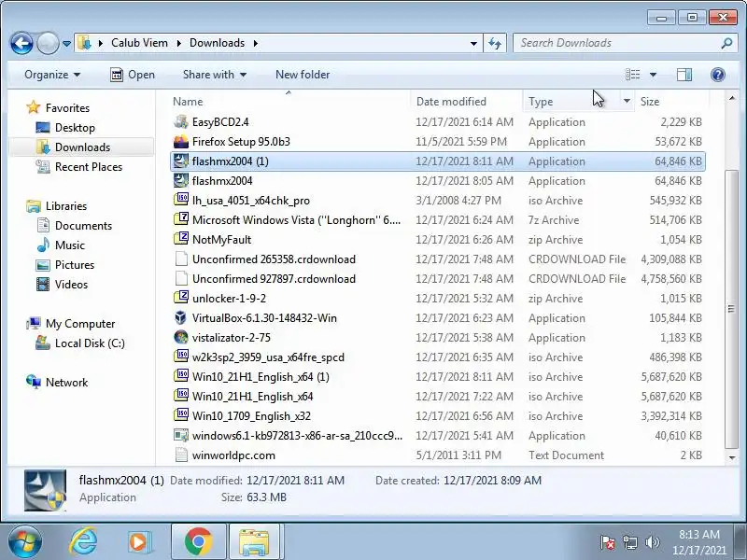The height and width of the screenshot is (560, 747).
Task: Select Microsoft Windows Vista Longhorn 7z icon
Action: point(181,219)
